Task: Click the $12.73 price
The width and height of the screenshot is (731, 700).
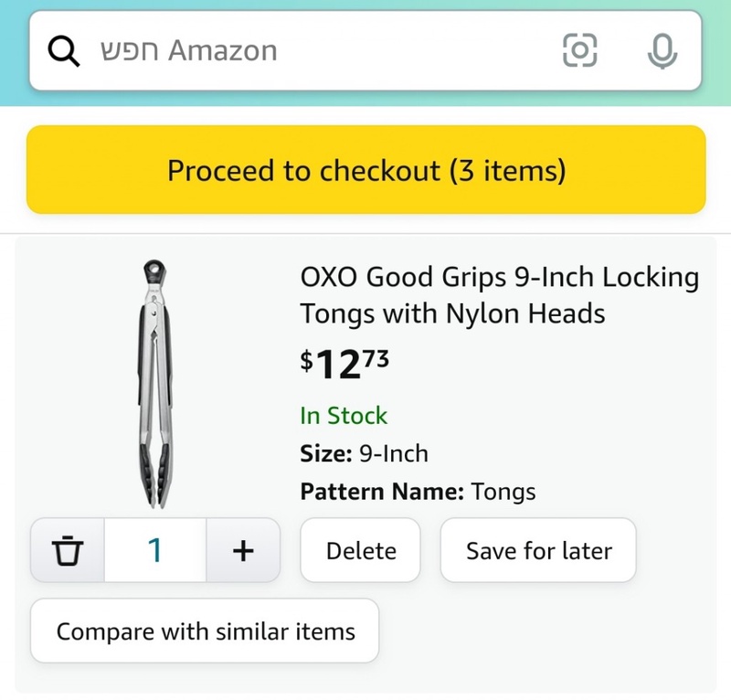Action: tap(345, 365)
